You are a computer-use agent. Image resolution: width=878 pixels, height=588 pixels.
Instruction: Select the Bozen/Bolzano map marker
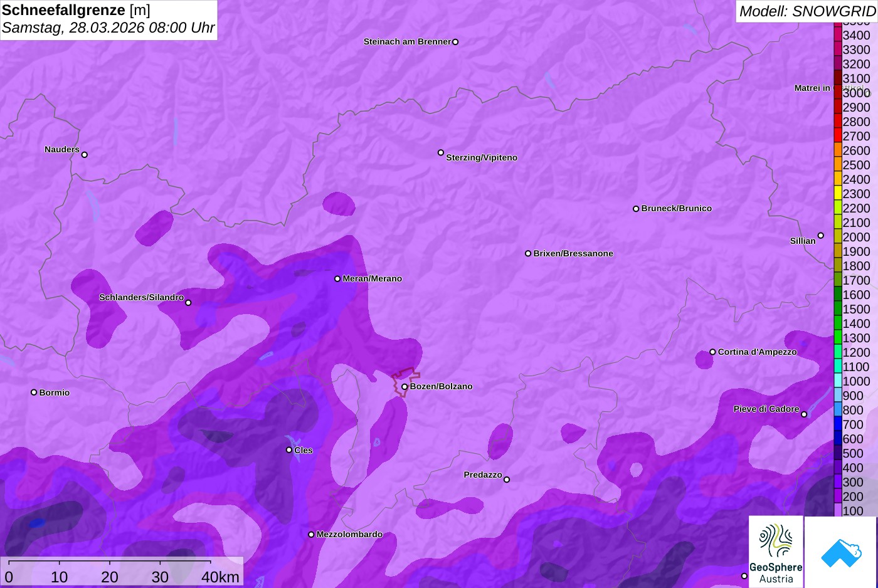(x=405, y=387)
